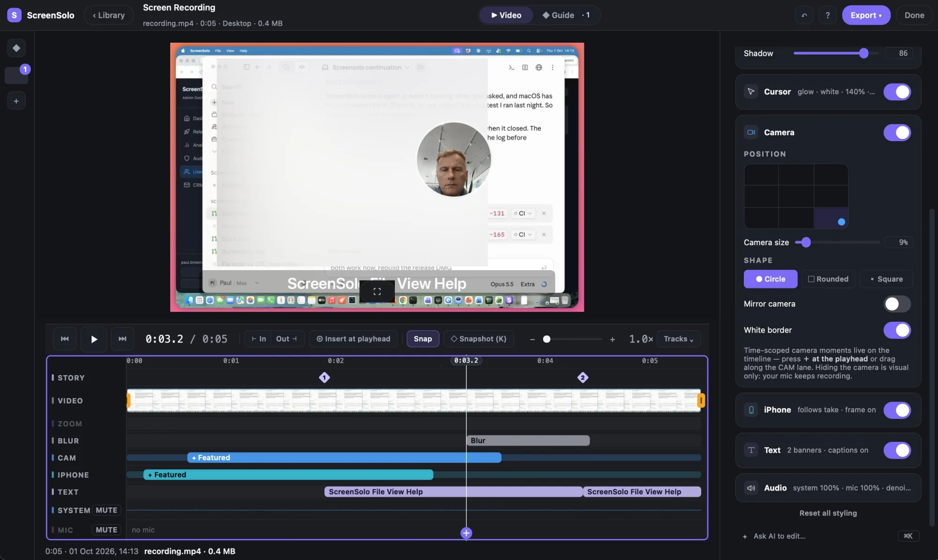The image size is (938, 560).
Task: Click the Shadow slider handle
Action: [x=863, y=53]
